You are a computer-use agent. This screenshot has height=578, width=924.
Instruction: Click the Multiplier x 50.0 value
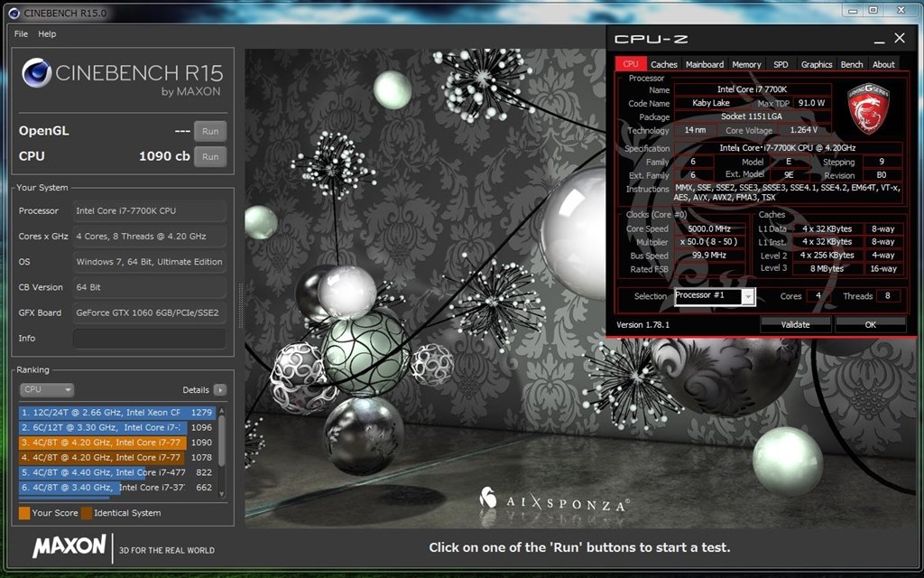tap(709, 242)
